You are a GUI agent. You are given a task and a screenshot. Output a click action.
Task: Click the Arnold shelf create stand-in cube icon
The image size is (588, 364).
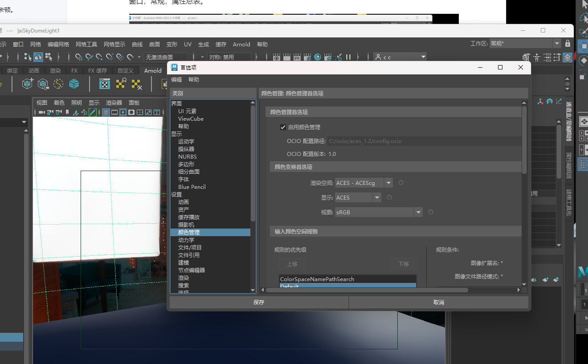(28, 83)
